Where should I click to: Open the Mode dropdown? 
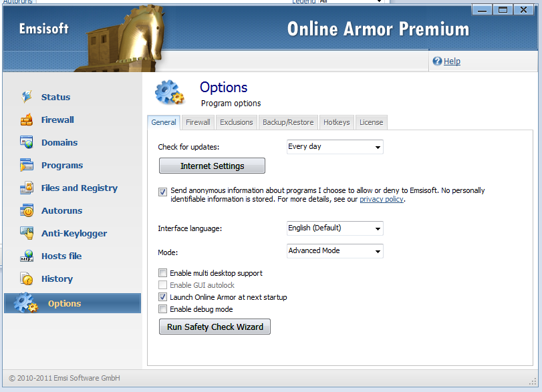(x=335, y=251)
